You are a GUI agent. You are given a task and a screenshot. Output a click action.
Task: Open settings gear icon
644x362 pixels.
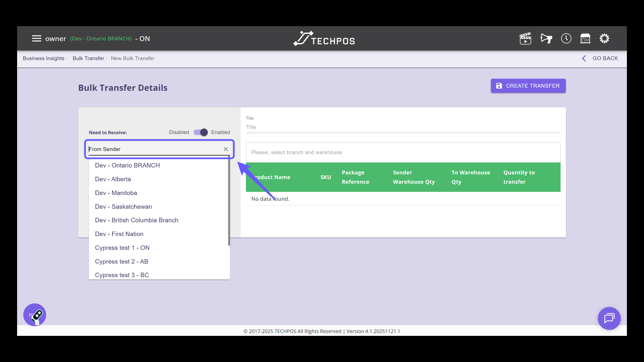point(604,39)
